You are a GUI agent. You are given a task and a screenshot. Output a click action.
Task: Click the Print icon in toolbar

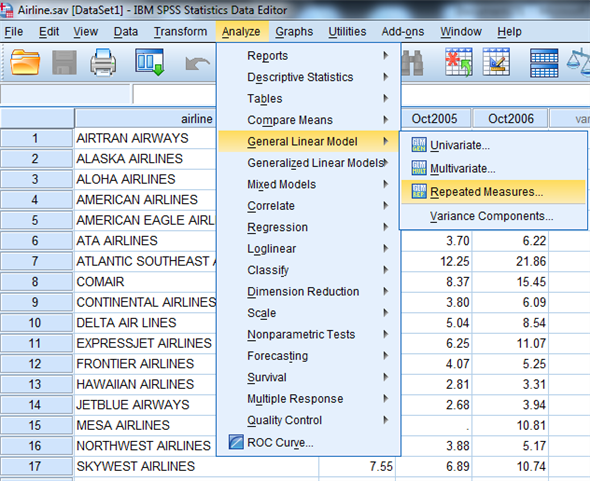pyautogui.click(x=103, y=62)
